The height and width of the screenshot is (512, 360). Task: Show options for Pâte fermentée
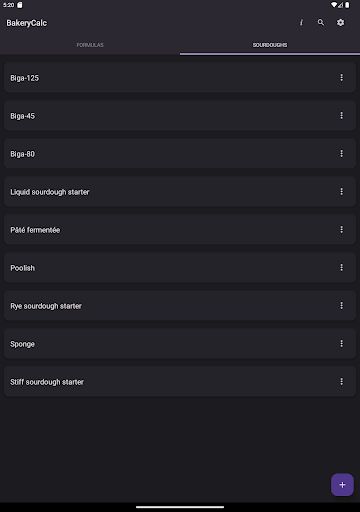(341, 230)
